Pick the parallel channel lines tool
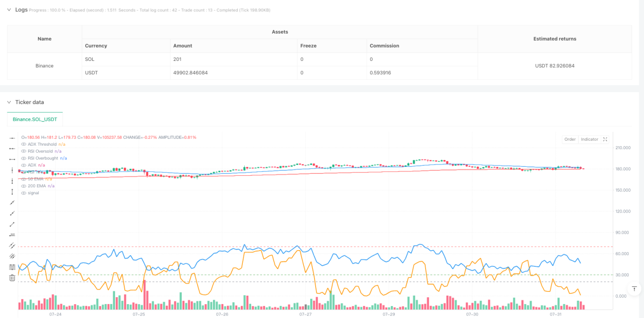 [12, 246]
